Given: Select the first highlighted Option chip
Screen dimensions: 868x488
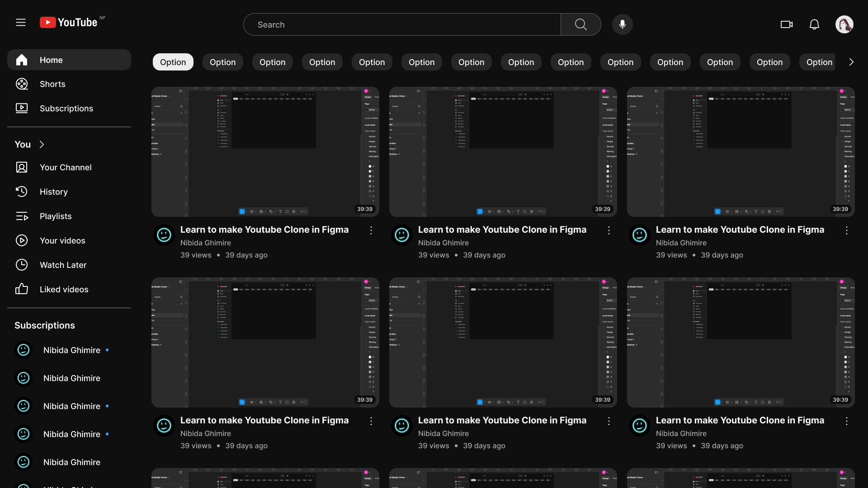Looking at the screenshot, I should pos(173,62).
